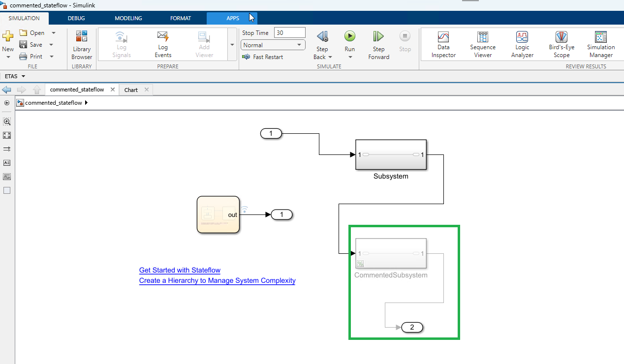The image size is (624, 364).
Task: Click the Area square icon in palette
Action: click(x=7, y=190)
